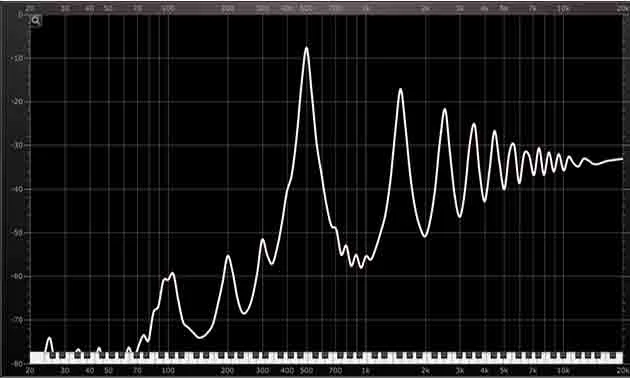Click the 2k label on the lower frequency scale
This screenshot has width=630, height=378.
425,370
